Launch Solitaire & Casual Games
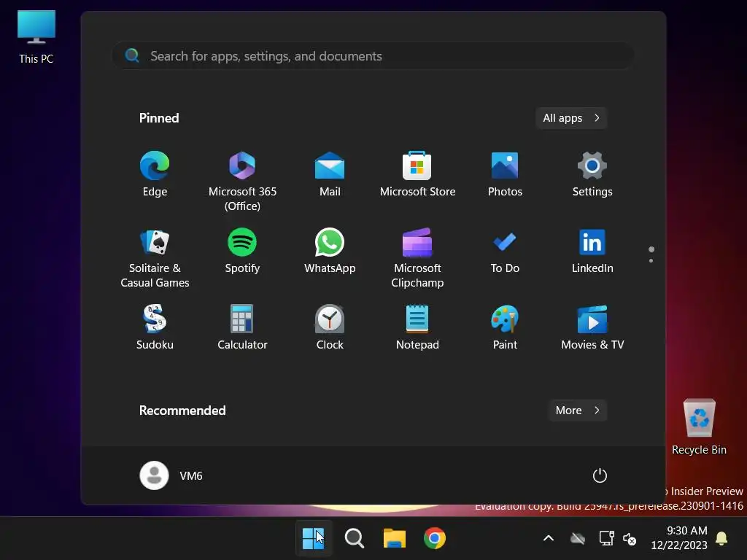The height and width of the screenshot is (560, 747). pyautogui.click(x=155, y=257)
